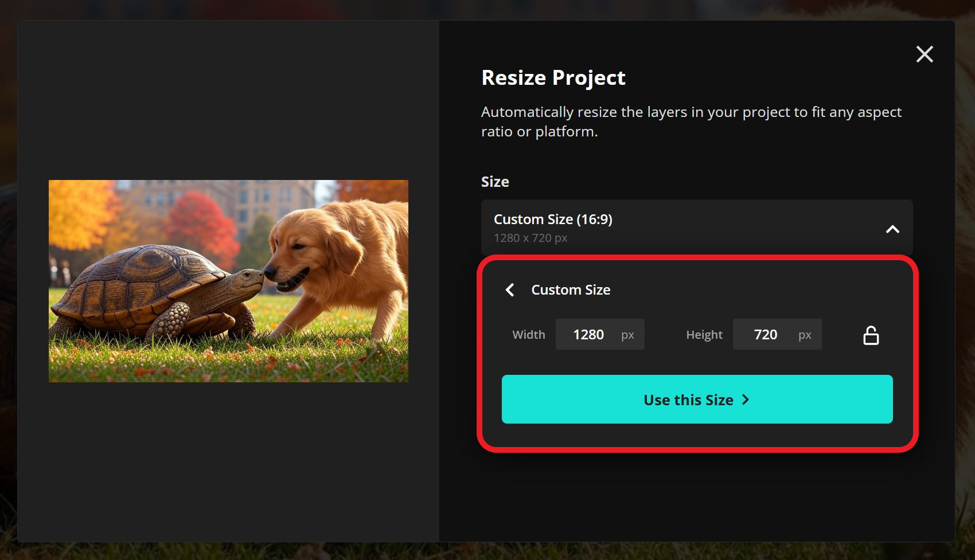Unlock linked dimensions for independent resizing
This screenshot has height=560, width=975.
pyautogui.click(x=871, y=334)
